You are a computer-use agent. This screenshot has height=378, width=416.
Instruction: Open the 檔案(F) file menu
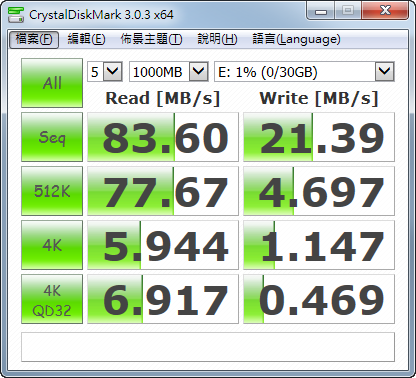tap(34, 39)
